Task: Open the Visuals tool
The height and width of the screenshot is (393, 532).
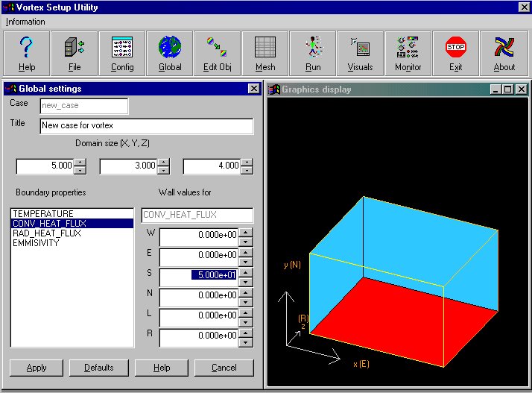Action: coord(361,54)
